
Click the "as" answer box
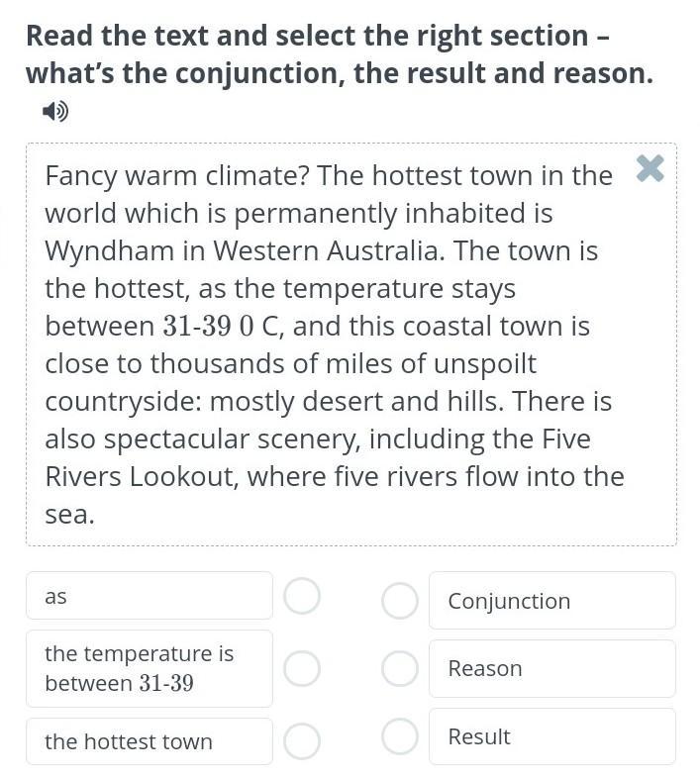(149, 596)
